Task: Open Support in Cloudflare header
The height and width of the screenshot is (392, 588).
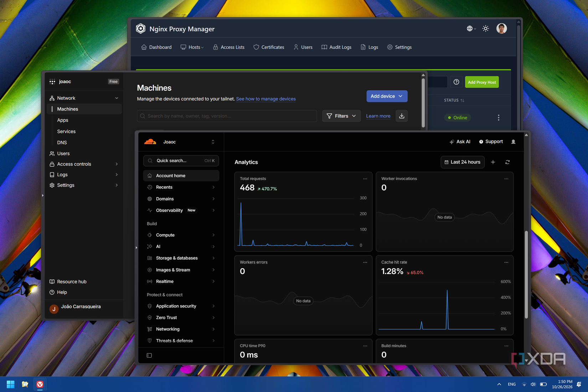Action: click(491, 141)
